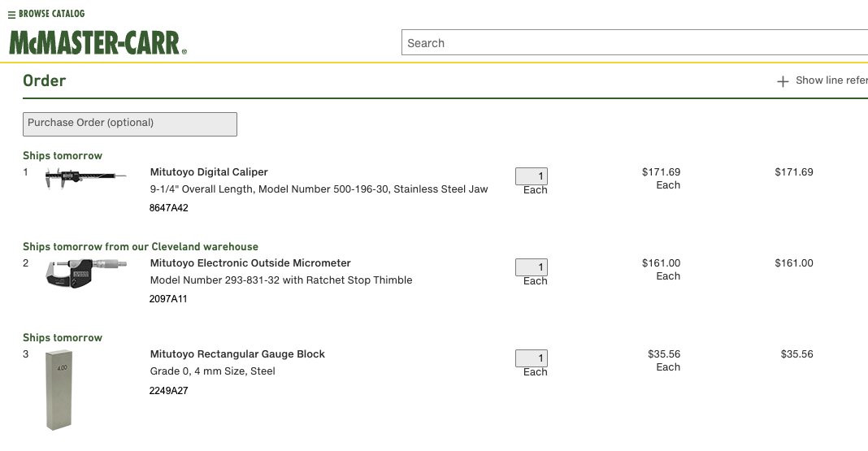Click Show line reference link
Viewport: 868px width, 451px height.
click(x=831, y=80)
